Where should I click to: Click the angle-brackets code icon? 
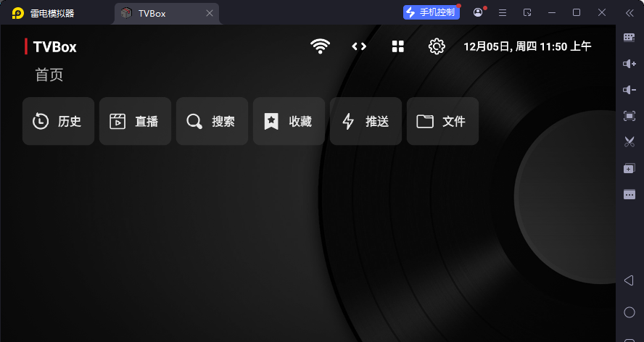pos(359,46)
